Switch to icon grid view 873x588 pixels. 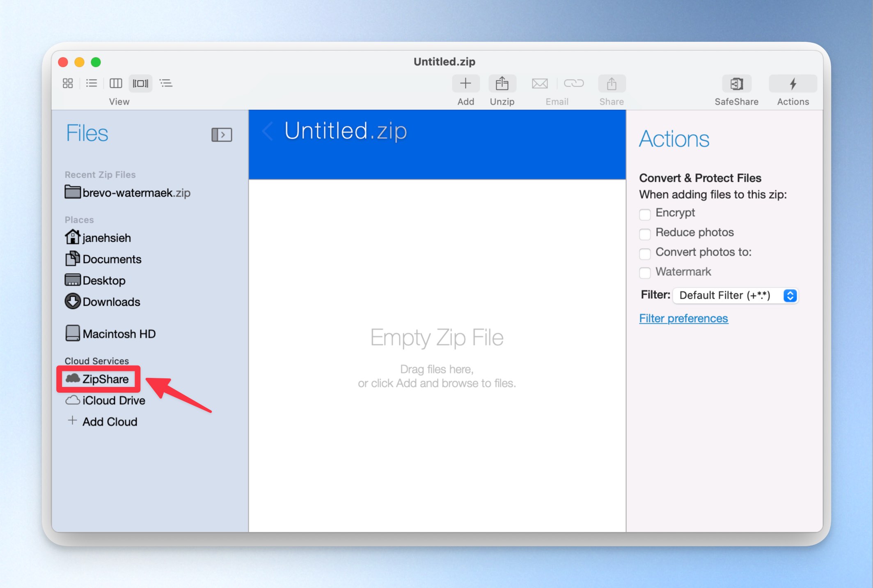point(68,83)
